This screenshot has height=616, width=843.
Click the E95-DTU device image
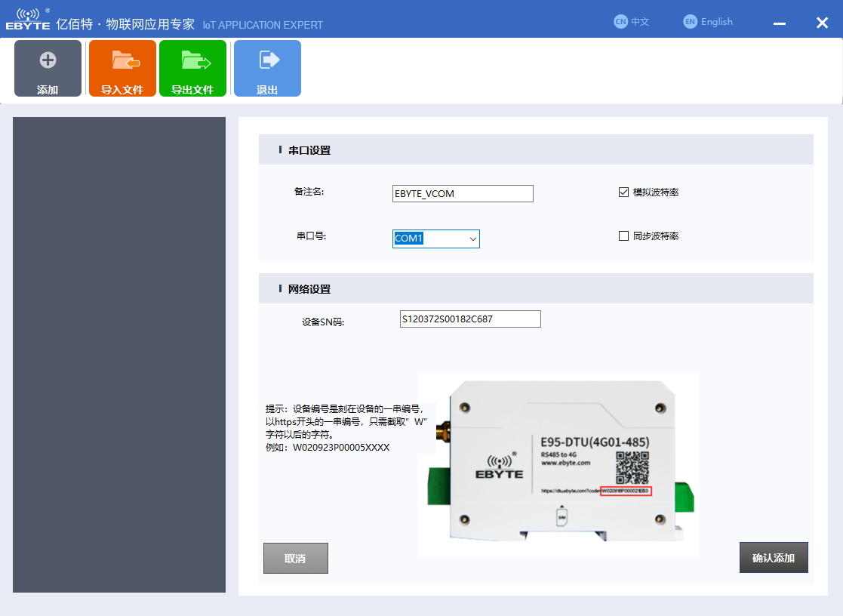558,464
